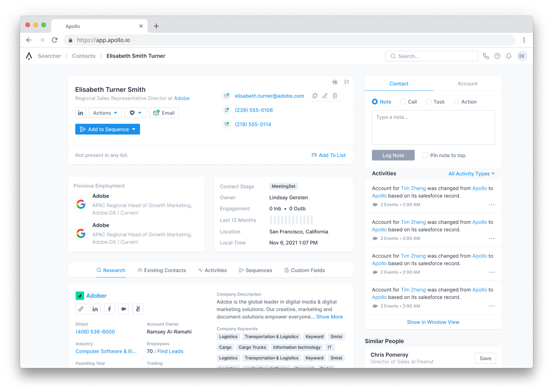This screenshot has width=553, height=392.
Task: Select the Action radio button
Action: (456, 102)
